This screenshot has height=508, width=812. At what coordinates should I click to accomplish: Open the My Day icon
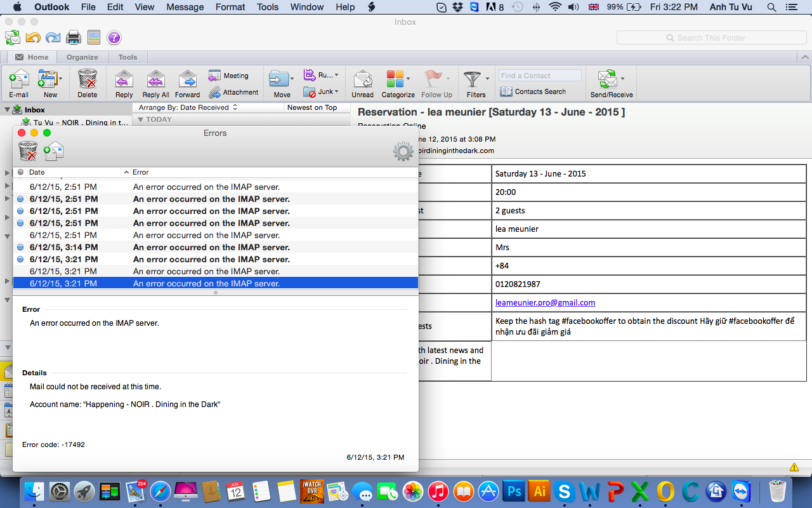click(94, 37)
